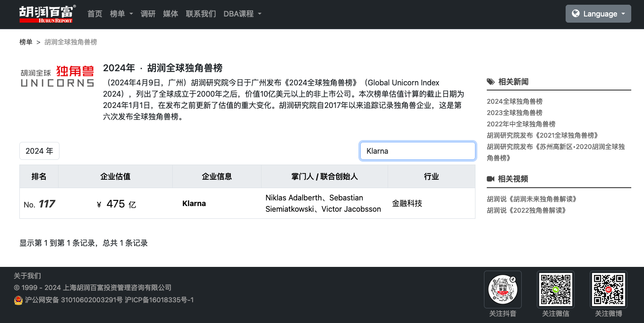Click the 行业 column header

432,176
